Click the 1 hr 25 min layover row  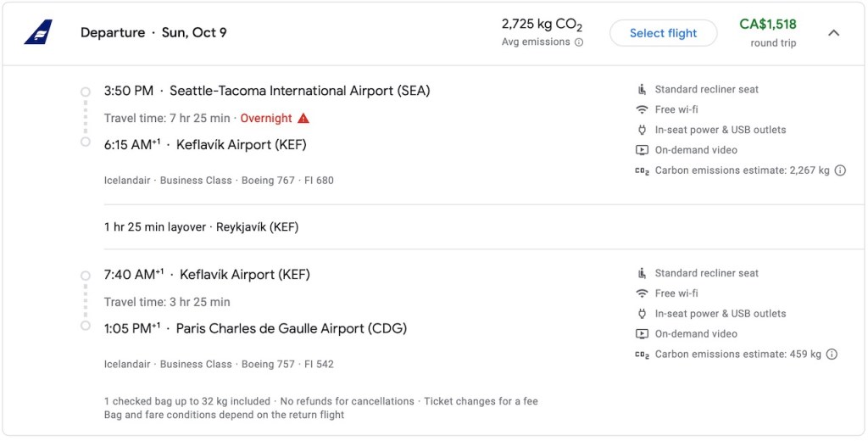[x=201, y=227]
